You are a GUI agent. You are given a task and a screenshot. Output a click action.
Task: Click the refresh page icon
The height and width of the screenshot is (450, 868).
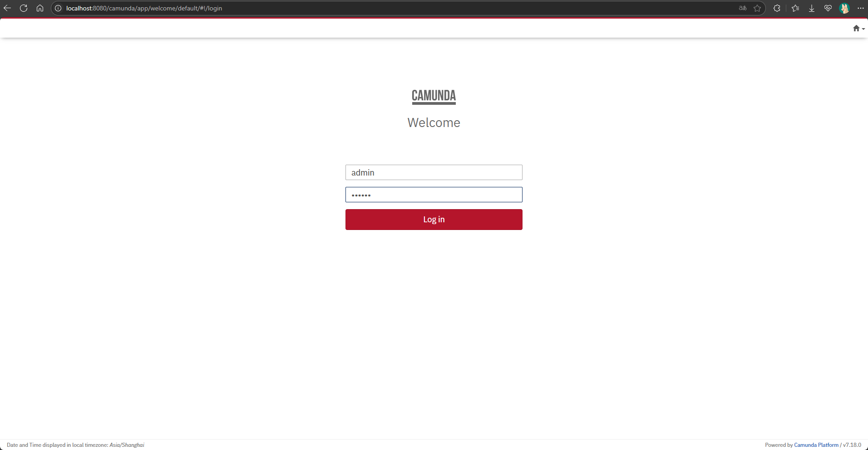pyautogui.click(x=24, y=8)
